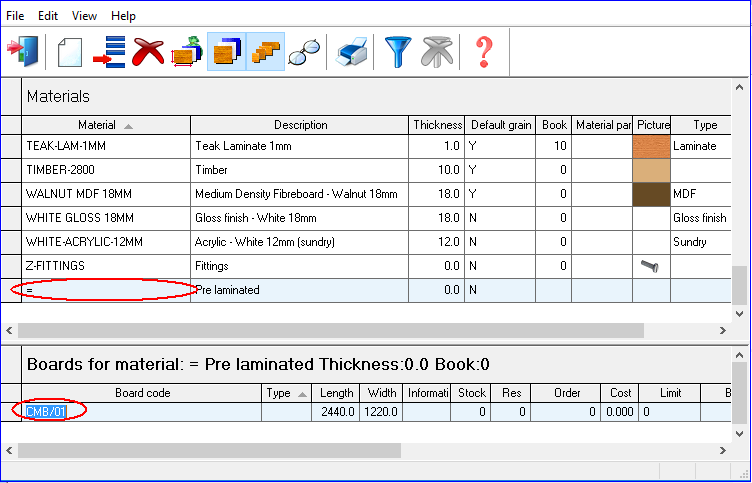The width and height of the screenshot is (752, 483).
Task: Select the TEAK-LAM-1MM material row
Action: pyautogui.click(x=105, y=146)
